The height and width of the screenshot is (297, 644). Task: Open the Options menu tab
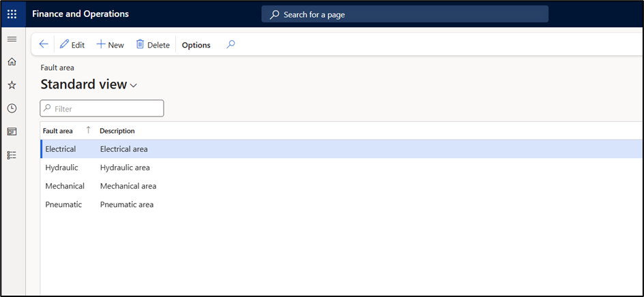[x=196, y=45]
